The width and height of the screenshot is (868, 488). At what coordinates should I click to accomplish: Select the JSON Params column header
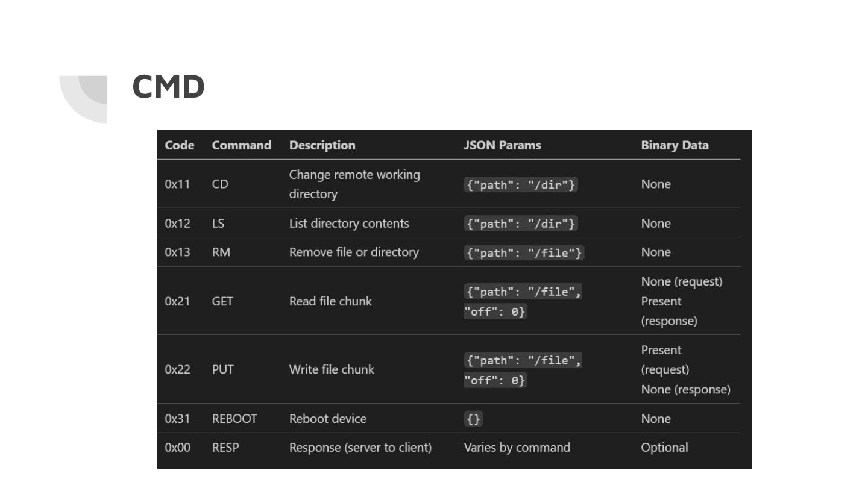pyautogui.click(x=502, y=145)
